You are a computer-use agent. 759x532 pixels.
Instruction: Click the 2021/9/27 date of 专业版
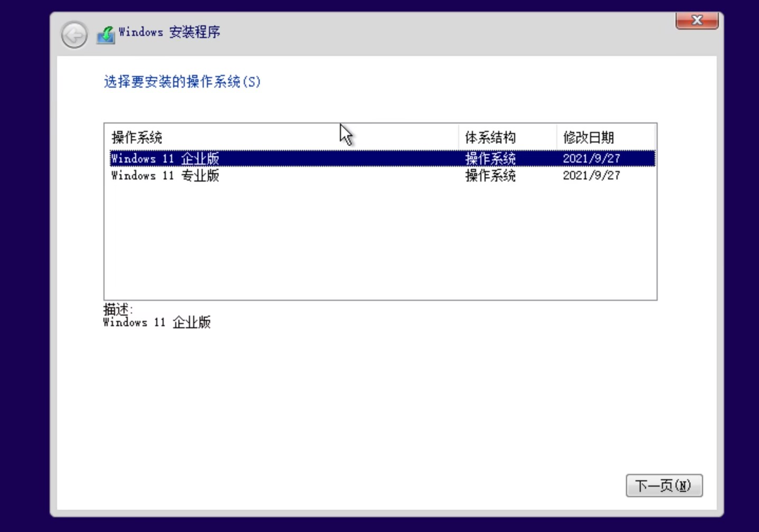pyautogui.click(x=591, y=175)
